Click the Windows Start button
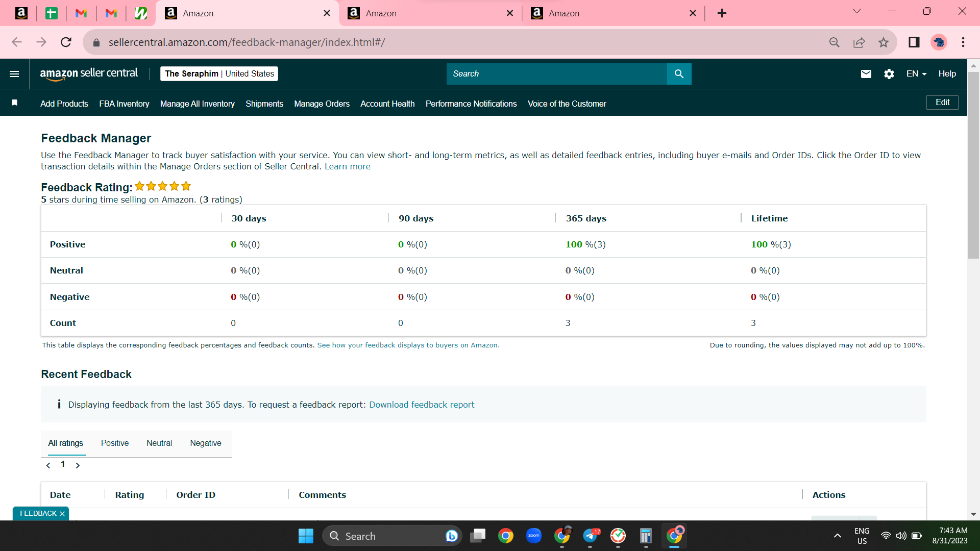This screenshot has width=980, height=551. pyautogui.click(x=306, y=536)
